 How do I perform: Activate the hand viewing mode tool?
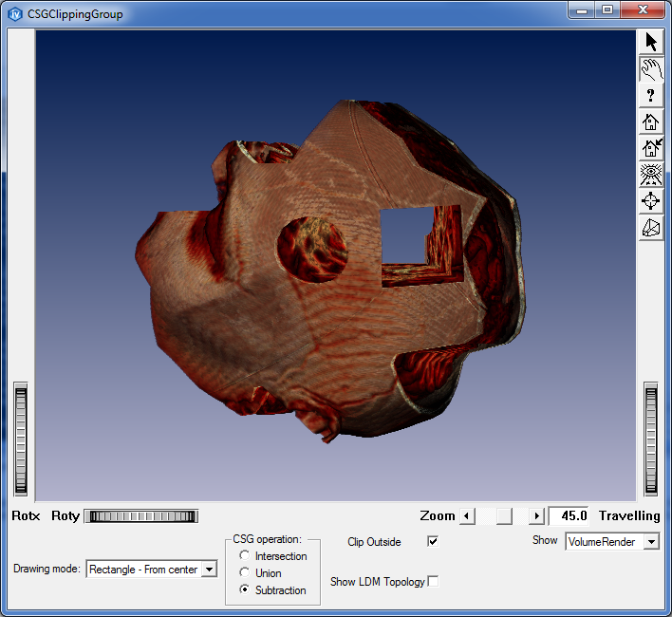pyautogui.click(x=650, y=68)
